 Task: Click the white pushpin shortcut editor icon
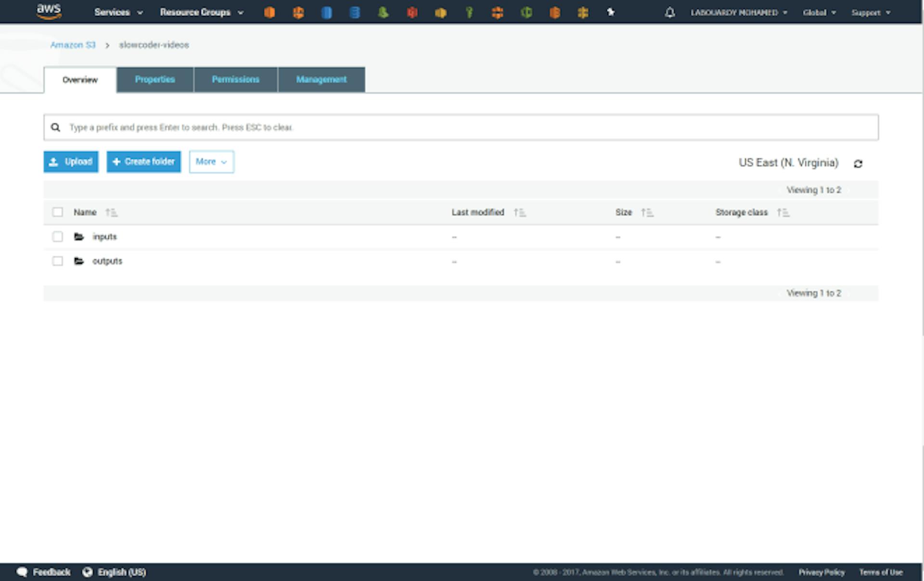tap(611, 12)
